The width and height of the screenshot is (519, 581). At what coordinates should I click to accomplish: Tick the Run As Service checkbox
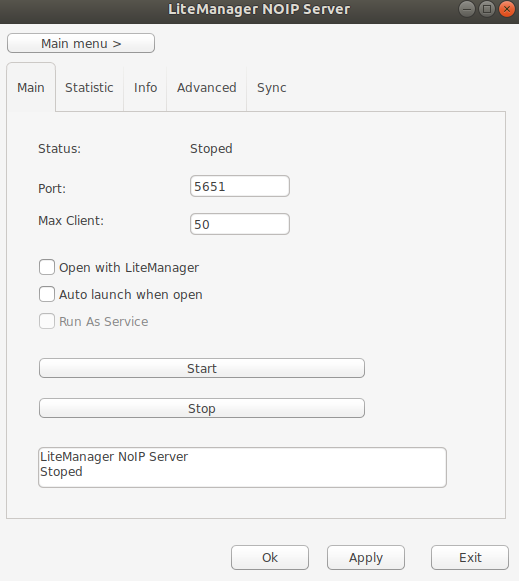[47, 321]
